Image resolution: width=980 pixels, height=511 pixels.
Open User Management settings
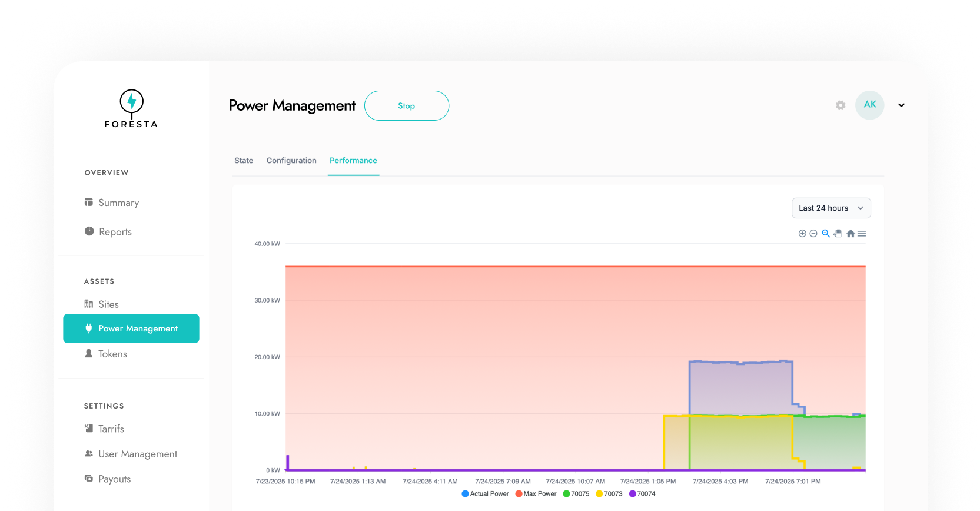[x=138, y=454]
